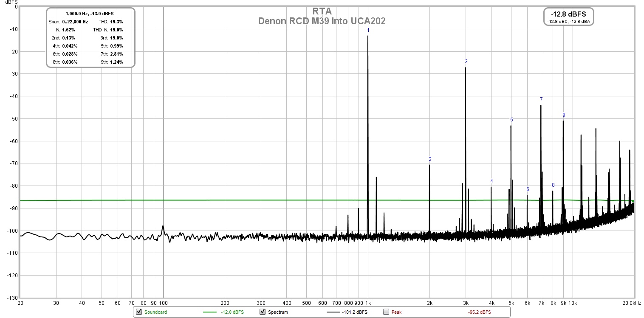This screenshot has width=644, height=318.
Task: Click harmonic marker 7 at 7k
Action: pos(541,99)
